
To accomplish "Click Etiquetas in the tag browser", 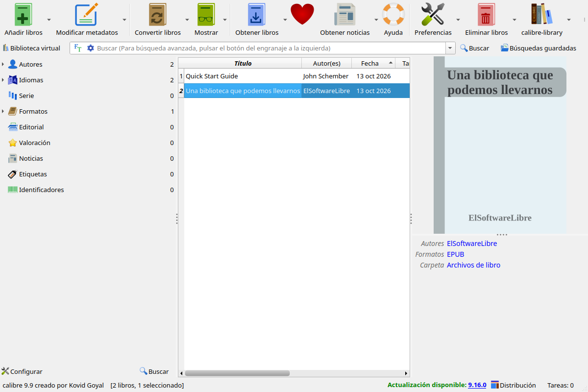I will tap(33, 174).
